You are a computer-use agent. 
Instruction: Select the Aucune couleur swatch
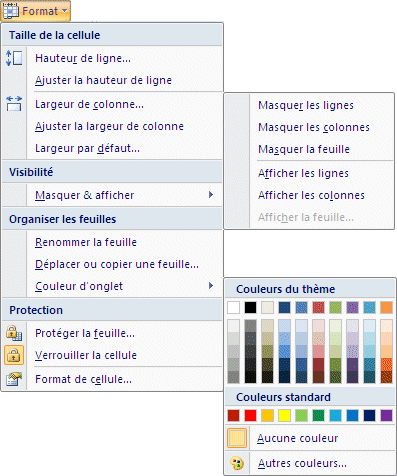pyautogui.click(x=237, y=438)
